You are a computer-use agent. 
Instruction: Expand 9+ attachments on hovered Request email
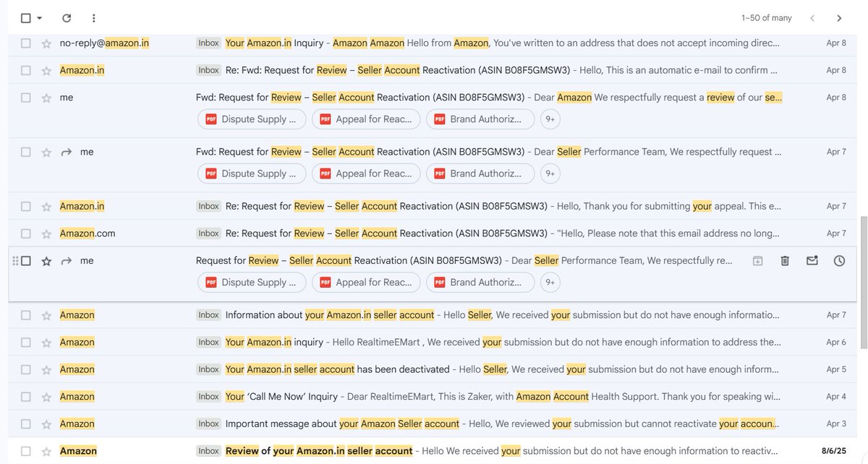pyautogui.click(x=550, y=283)
